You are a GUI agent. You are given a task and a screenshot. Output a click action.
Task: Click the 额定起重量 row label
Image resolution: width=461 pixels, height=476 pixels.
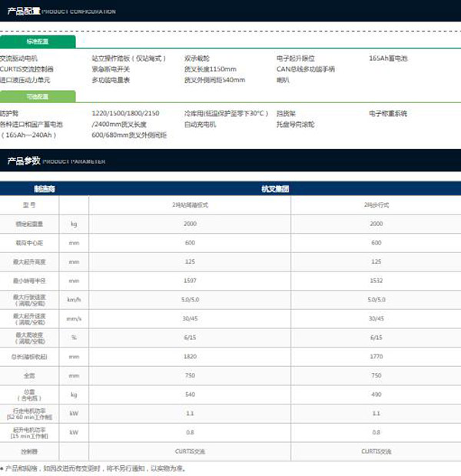click(x=30, y=224)
